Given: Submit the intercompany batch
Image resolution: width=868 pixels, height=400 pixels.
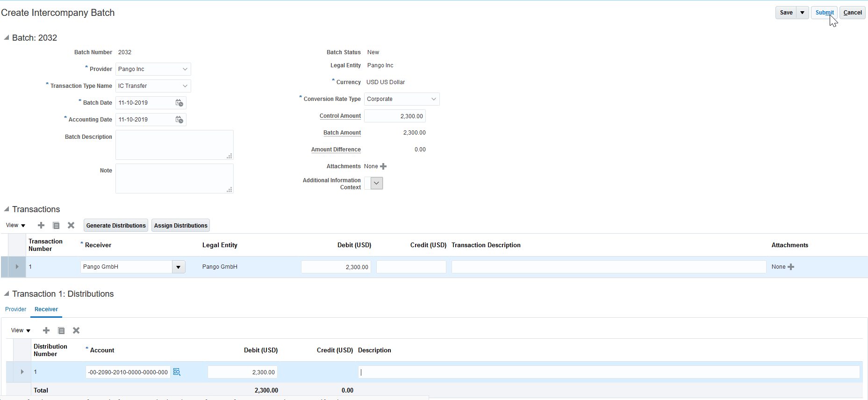Looking at the screenshot, I should coord(824,13).
